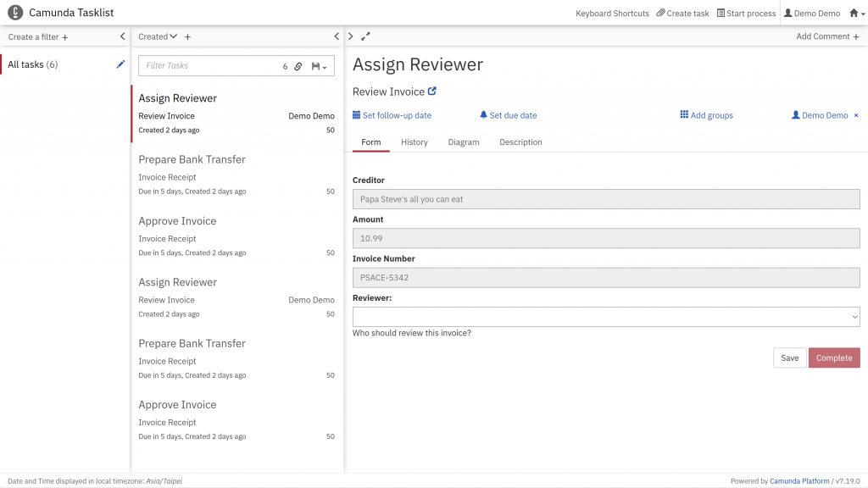Click Create a filter plus
The image size is (868, 488).
click(38, 37)
